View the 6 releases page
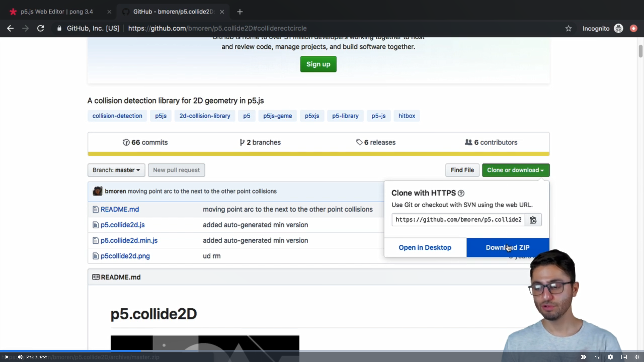 coord(376,142)
